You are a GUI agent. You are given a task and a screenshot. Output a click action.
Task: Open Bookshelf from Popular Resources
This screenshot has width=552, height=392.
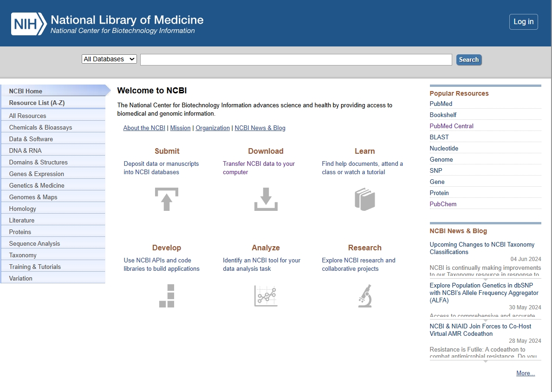(443, 115)
